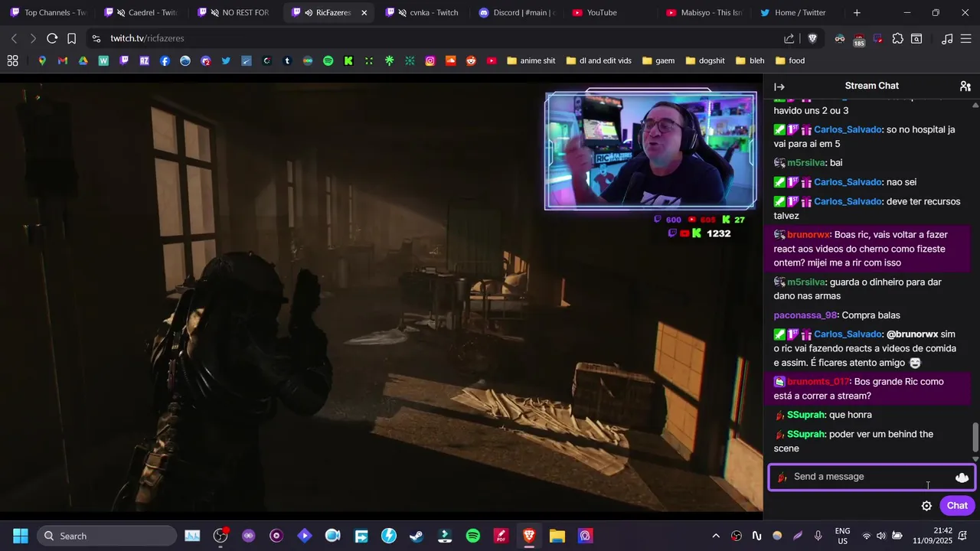Open the Facebook bookmark icon
Screen dimensions: 980x551
[x=165, y=60]
